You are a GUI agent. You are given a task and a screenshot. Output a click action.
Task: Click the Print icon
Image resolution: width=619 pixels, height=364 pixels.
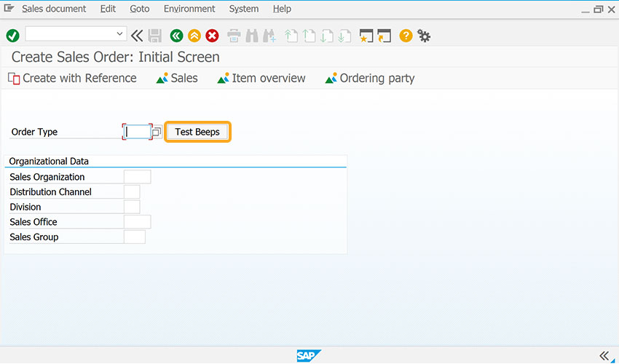click(x=234, y=36)
